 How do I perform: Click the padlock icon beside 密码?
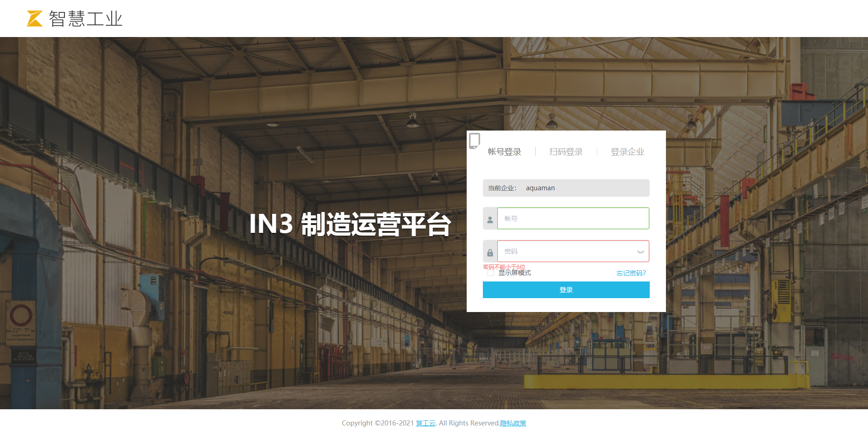[490, 252]
